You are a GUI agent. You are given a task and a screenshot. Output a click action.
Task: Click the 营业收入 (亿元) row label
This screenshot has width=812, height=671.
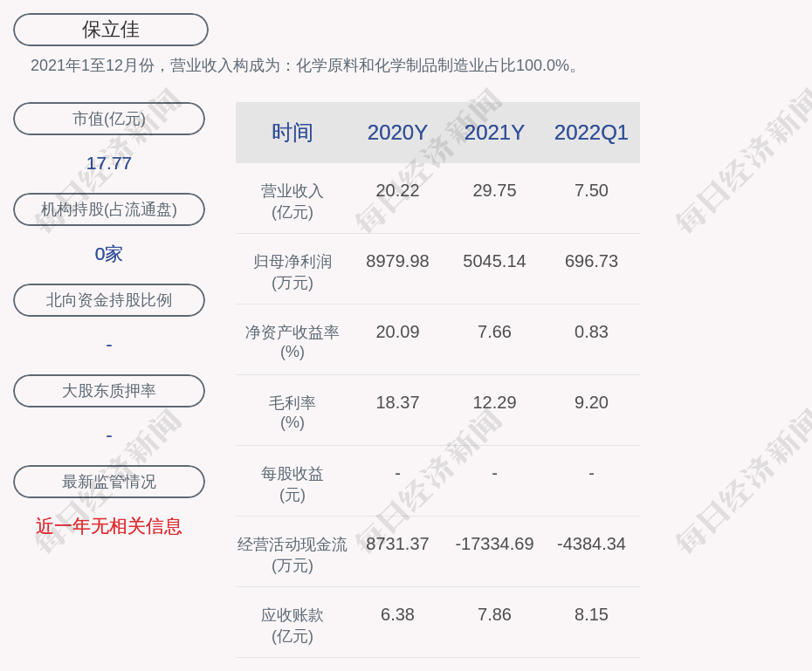[x=292, y=202]
